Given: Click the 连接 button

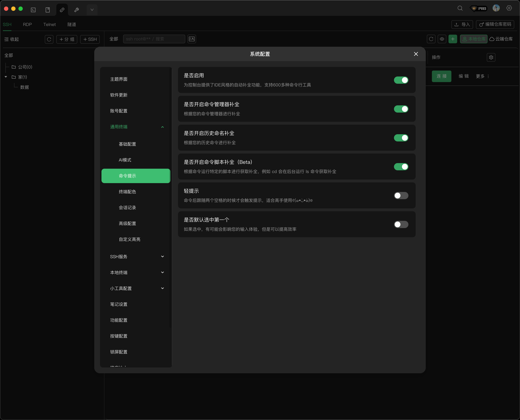Looking at the screenshot, I should point(441,76).
